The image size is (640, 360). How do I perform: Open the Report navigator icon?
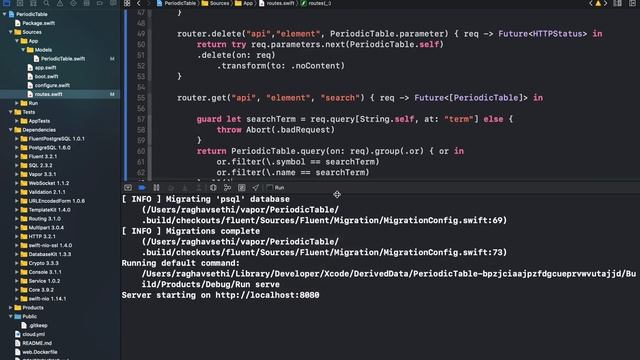pos(113,3)
